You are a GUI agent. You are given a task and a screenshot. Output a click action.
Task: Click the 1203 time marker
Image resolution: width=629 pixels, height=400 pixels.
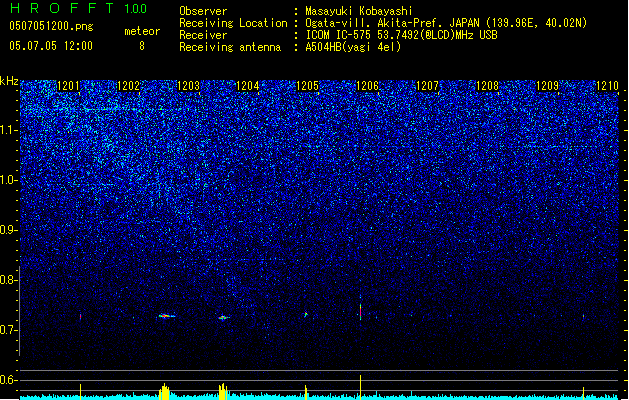pos(188,85)
